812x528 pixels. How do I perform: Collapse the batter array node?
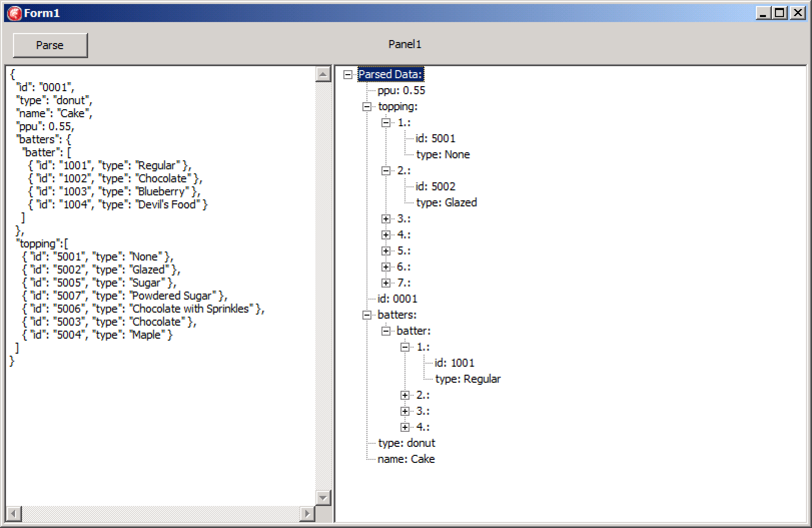386,331
